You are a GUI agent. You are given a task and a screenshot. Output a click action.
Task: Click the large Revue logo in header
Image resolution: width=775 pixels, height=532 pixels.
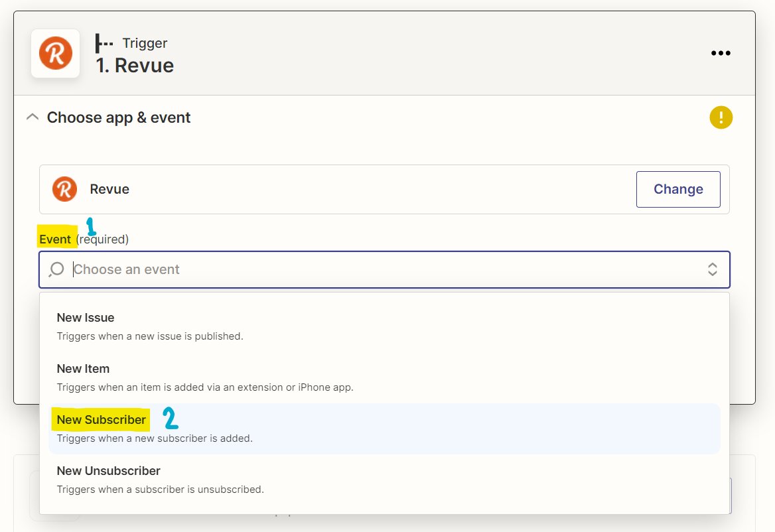point(55,53)
